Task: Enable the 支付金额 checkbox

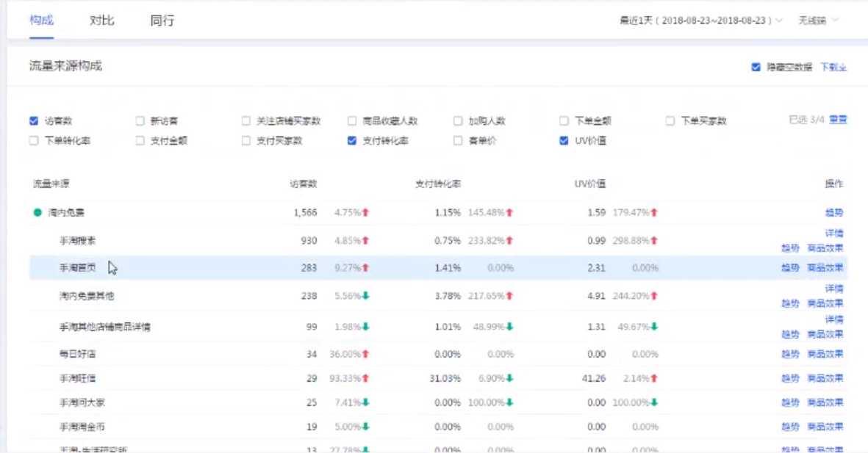Action: coord(140,140)
